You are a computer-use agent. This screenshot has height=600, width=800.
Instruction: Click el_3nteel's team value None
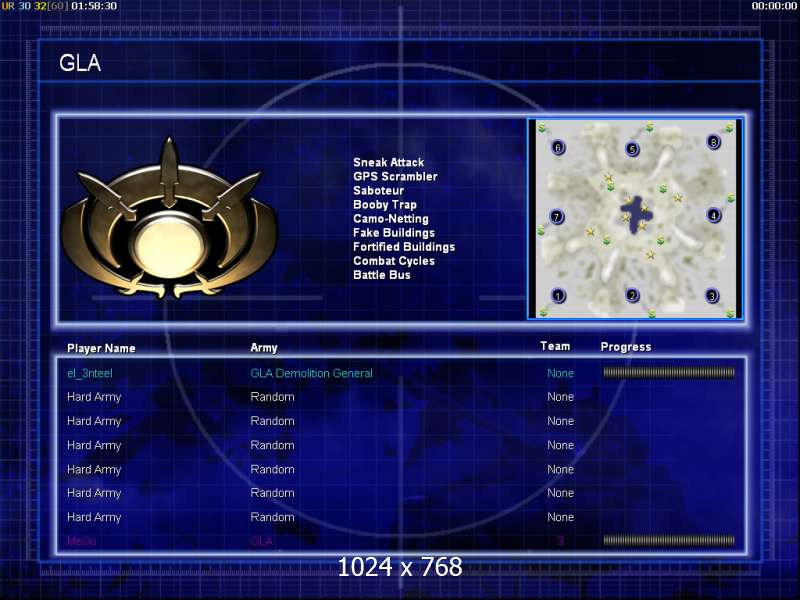click(561, 373)
